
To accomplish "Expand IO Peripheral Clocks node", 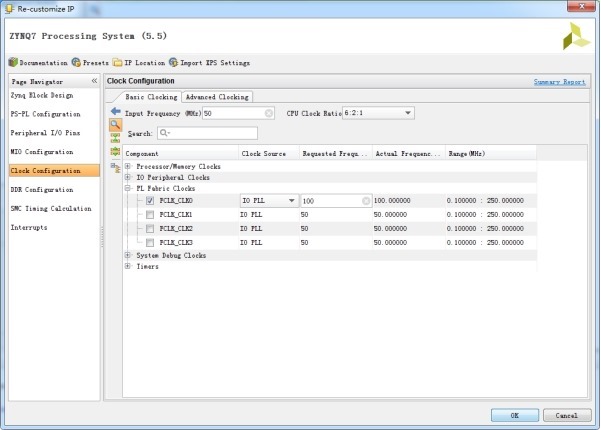I will tap(128, 177).
